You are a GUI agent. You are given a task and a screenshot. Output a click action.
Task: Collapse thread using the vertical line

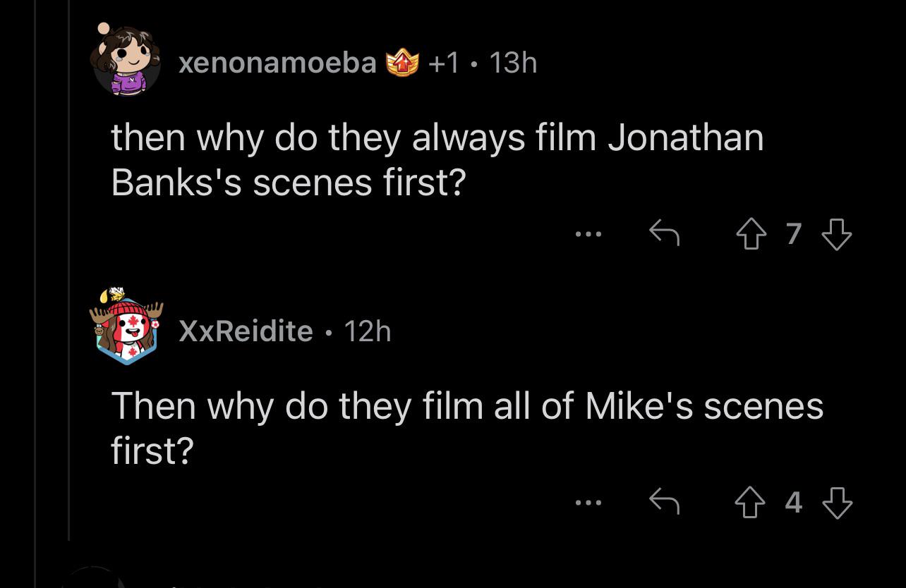click(68, 282)
